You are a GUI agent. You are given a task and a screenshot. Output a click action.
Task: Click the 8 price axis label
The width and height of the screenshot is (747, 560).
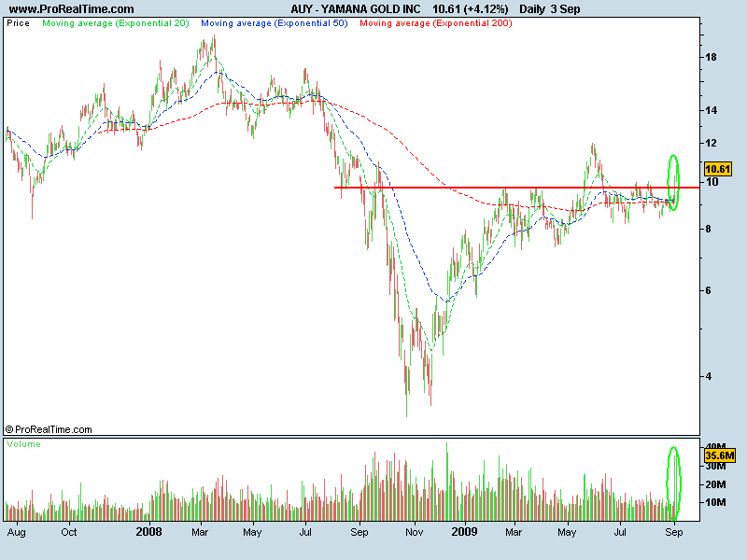708,229
